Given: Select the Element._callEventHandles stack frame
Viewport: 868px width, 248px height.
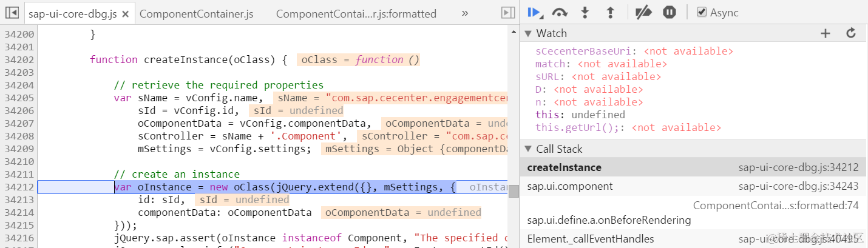Looking at the screenshot, I should point(694,238).
